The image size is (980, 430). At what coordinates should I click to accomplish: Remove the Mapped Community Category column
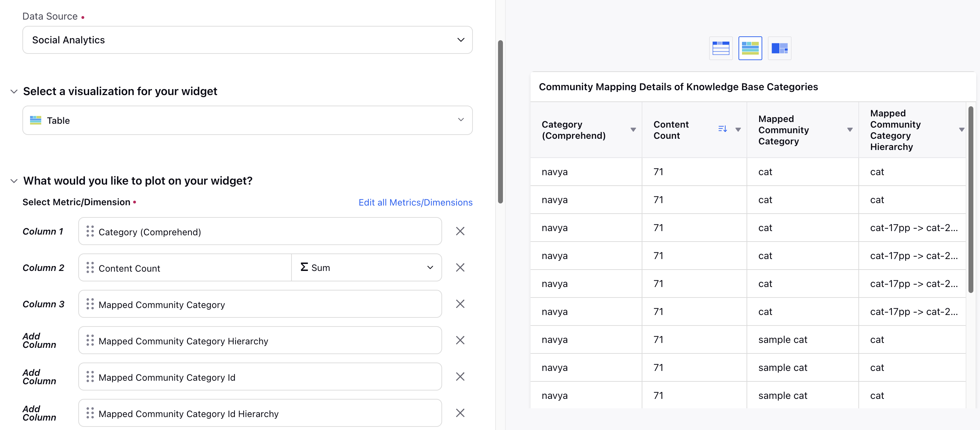pyautogui.click(x=460, y=304)
